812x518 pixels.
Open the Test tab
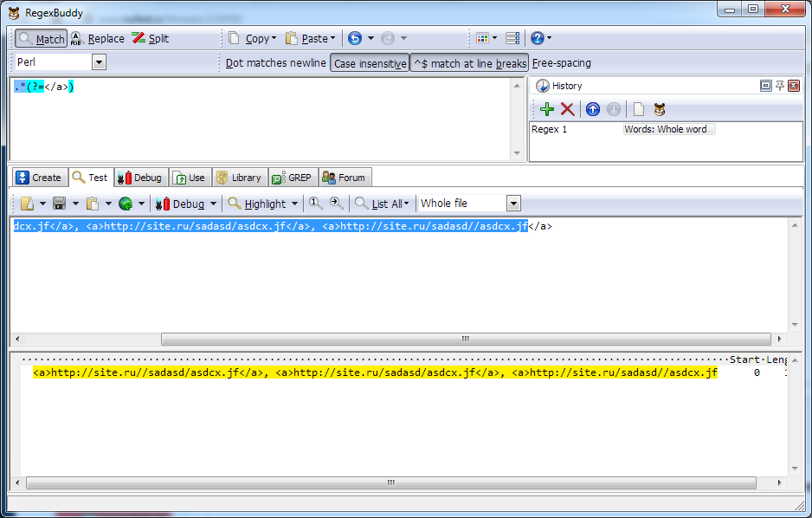[91, 178]
